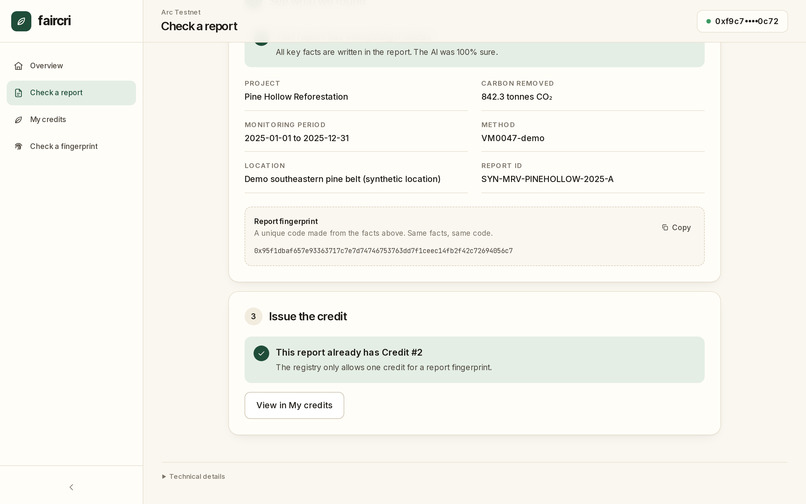Click the Arc Testnet network label

tap(180, 12)
